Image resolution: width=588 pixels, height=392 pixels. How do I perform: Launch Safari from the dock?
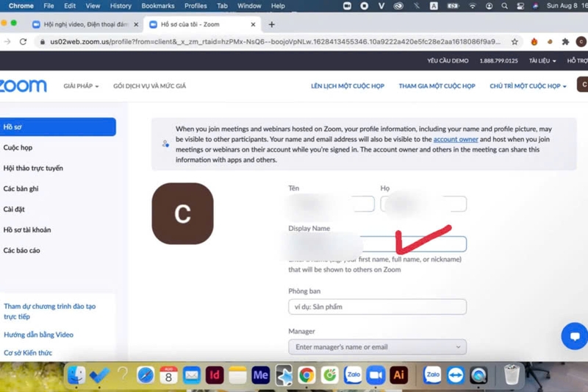[146, 375]
